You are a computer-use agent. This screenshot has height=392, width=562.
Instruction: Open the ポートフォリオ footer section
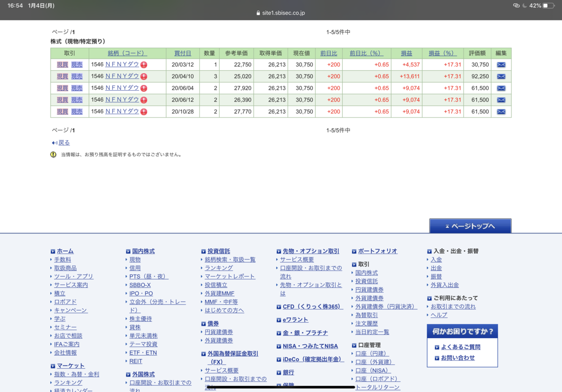(377, 251)
